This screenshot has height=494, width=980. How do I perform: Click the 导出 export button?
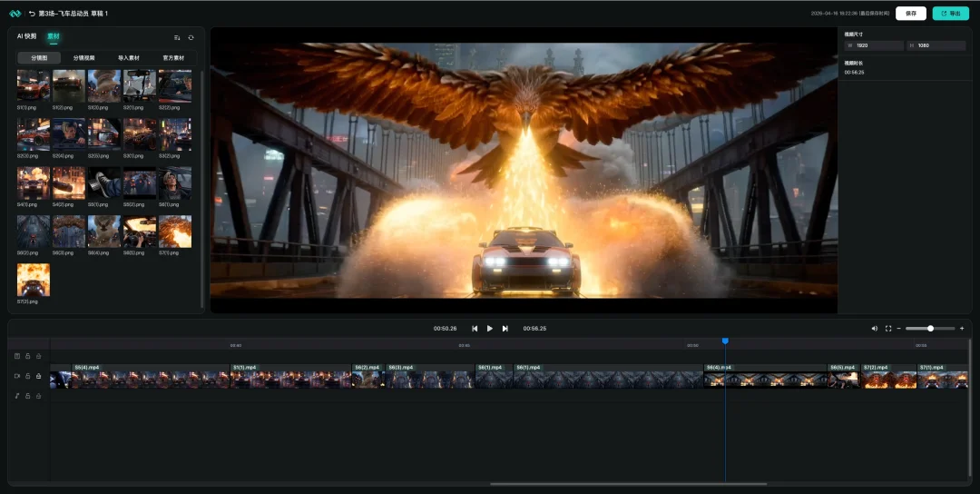click(951, 14)
